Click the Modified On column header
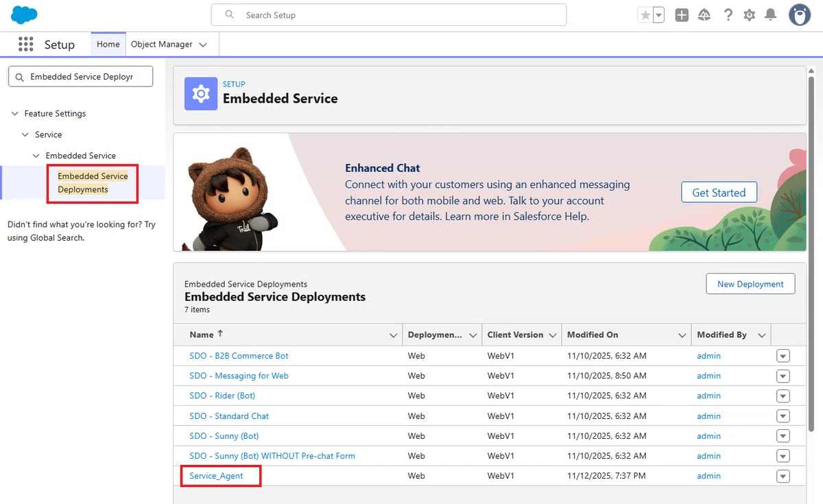The image size is (823, 504). pos(593,335)
